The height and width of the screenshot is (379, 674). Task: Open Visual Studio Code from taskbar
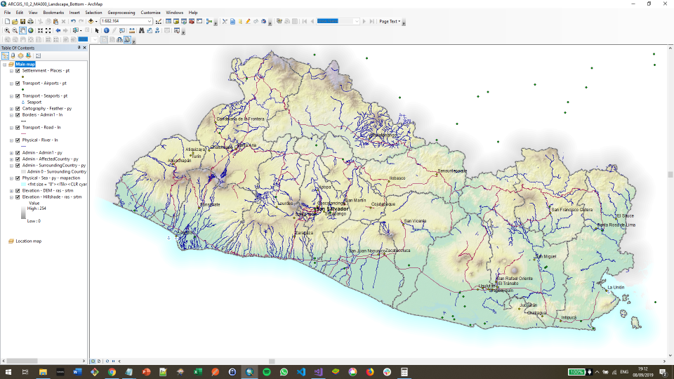[x=301, y=372]
